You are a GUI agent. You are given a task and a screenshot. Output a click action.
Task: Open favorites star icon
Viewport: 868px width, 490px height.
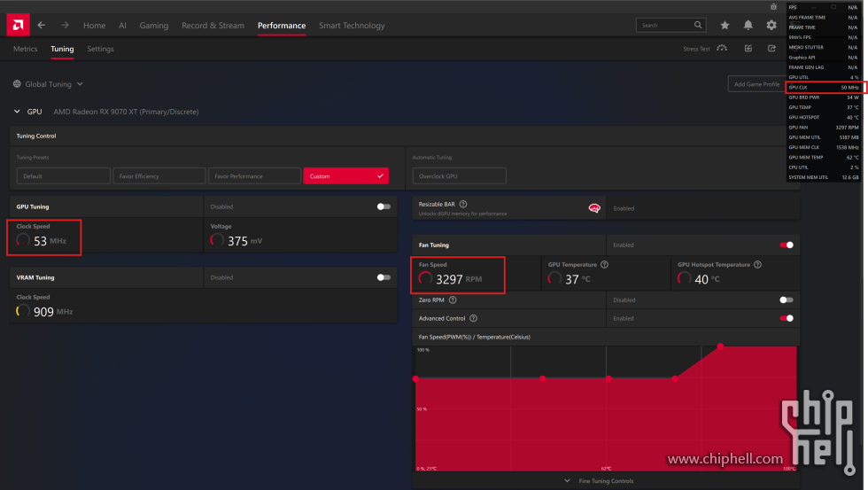coord(725,25)
